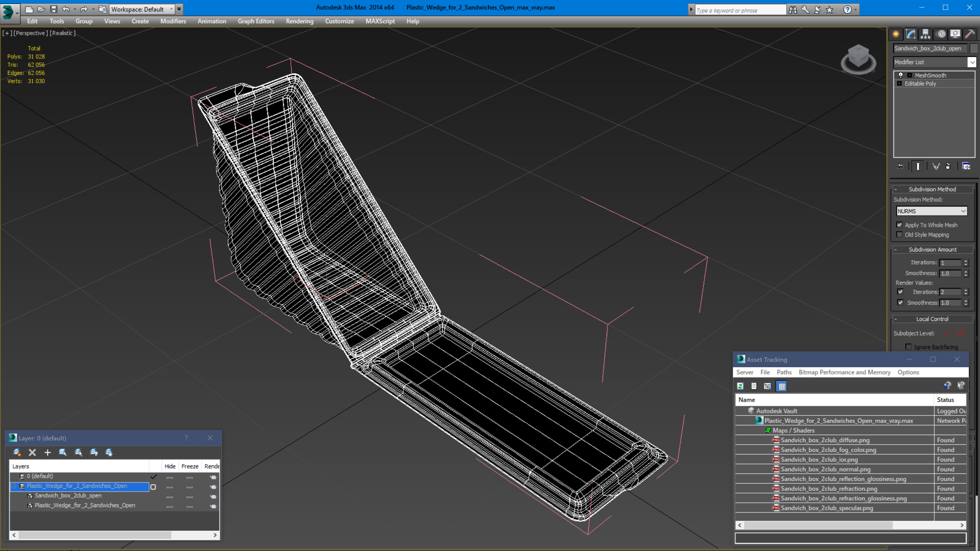Enable Old Style Mapping checkbox
Screen dimensions: 980x551
899,235
